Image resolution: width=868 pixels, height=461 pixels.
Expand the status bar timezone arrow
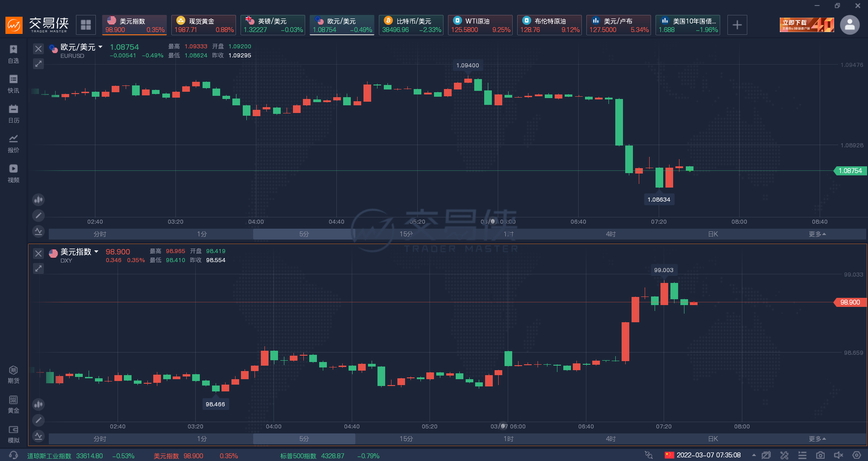[x=754, y=455]
